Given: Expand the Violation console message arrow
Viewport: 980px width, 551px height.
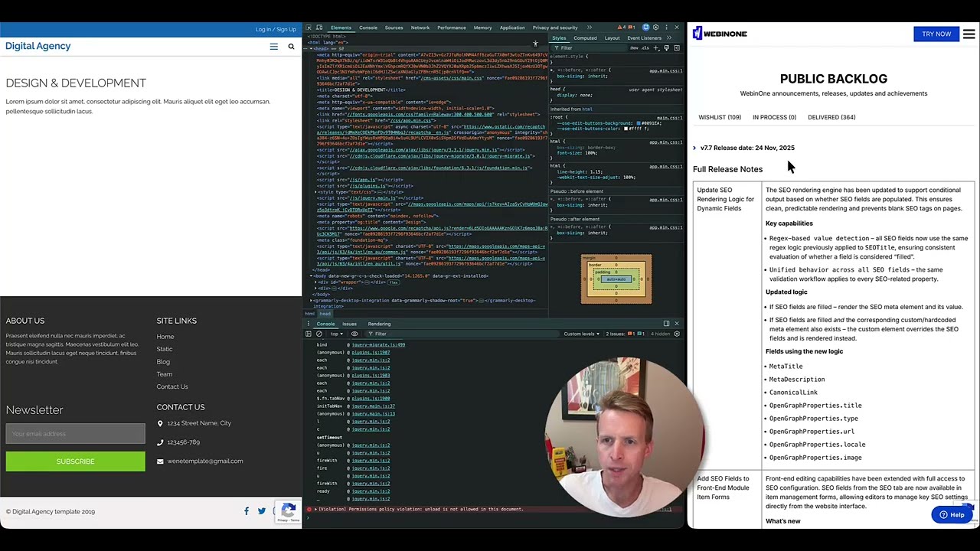Looking at the screenshot, I should (315, 509).
